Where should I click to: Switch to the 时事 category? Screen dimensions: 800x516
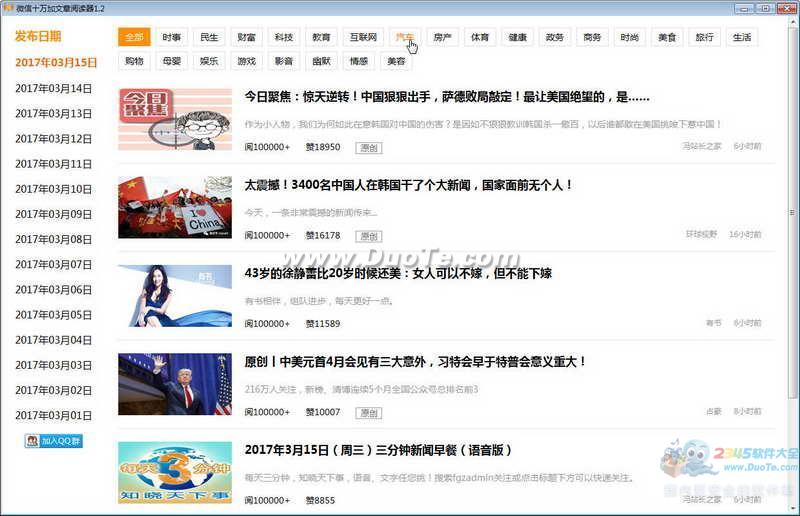tap(171, 37)
